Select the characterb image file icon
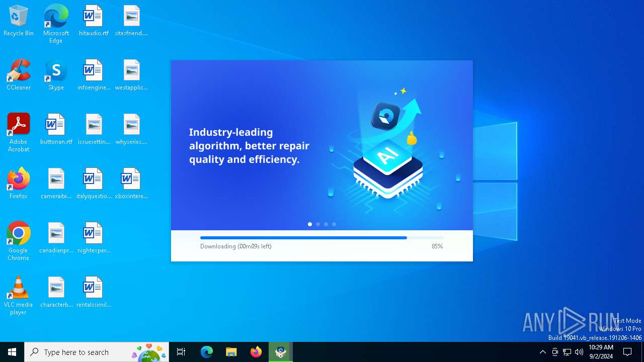This screenshot has width=644, height=362. pyautogui.click(x=56, y=293)
